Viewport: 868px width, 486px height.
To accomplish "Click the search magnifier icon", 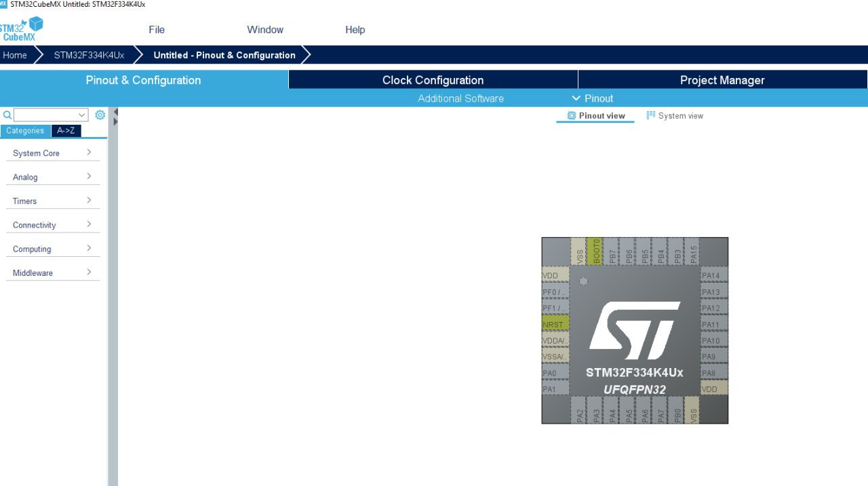I will pos(7,115).
